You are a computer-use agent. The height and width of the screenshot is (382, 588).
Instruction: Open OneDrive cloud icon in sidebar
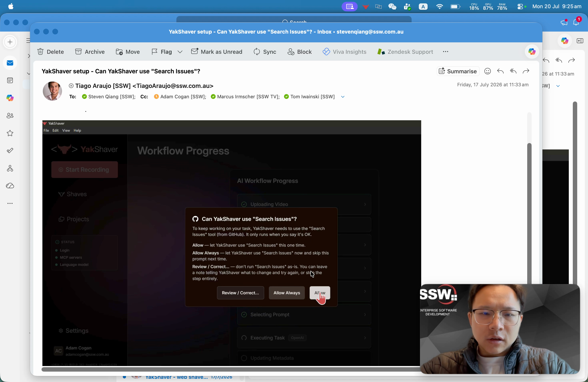coord(10,186)
